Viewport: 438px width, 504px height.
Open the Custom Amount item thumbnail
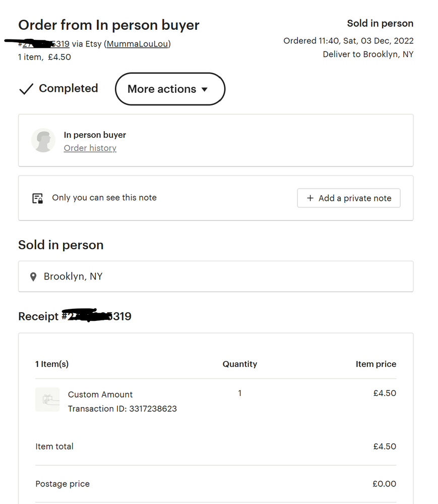(x=47, y=400)
